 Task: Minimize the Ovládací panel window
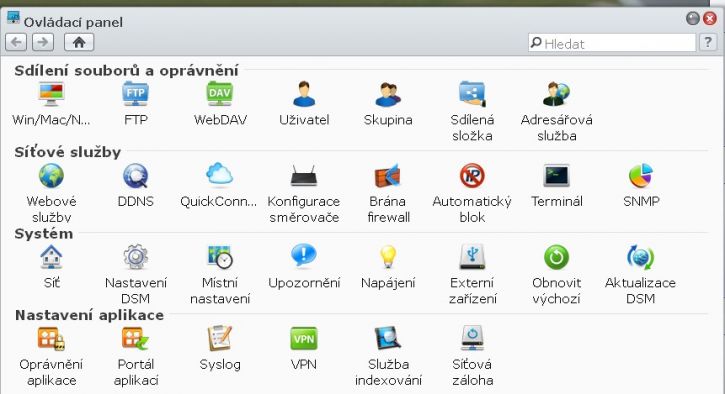pos(693,18)
